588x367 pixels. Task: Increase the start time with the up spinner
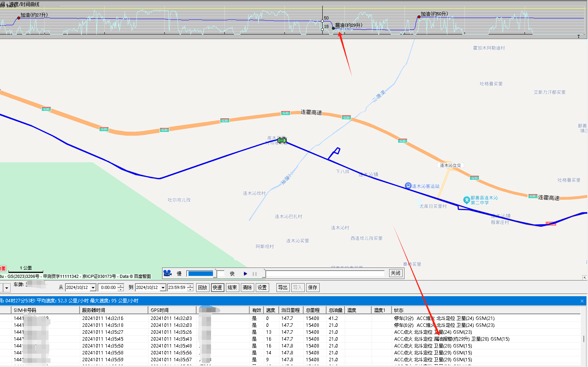click(121, 286)
